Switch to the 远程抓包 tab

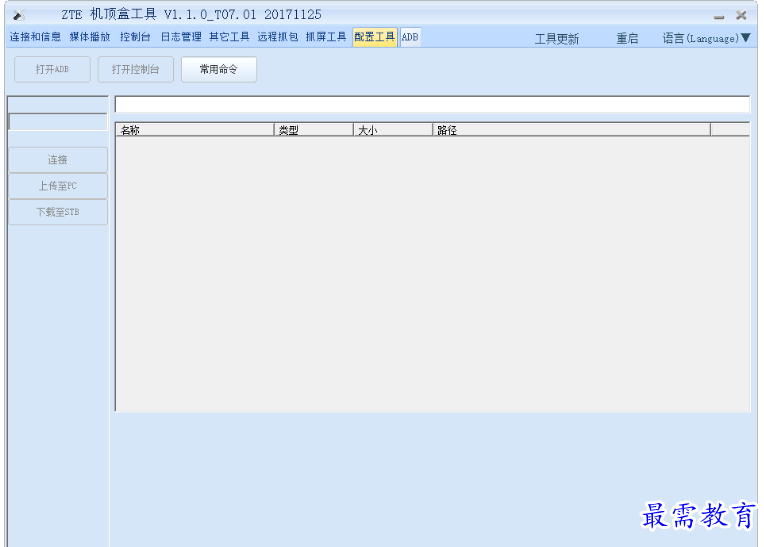(277, 37)
